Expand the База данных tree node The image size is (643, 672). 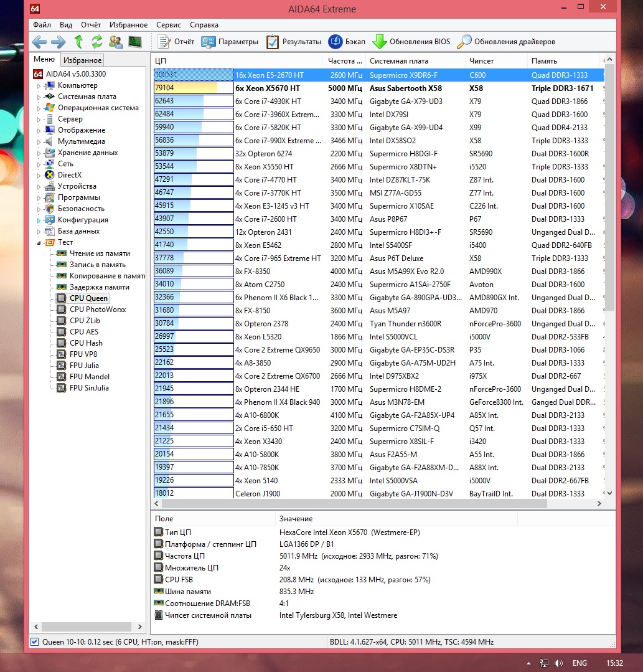[x=39, y=232]
